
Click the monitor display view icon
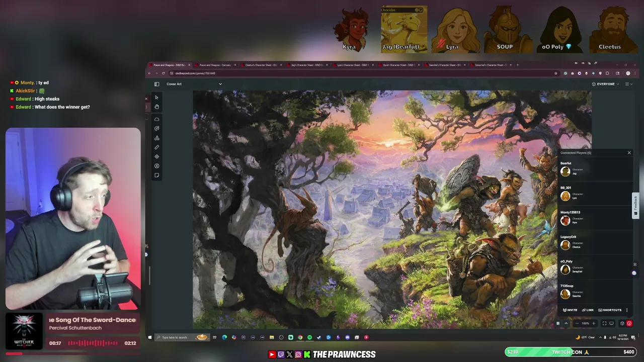611,324
